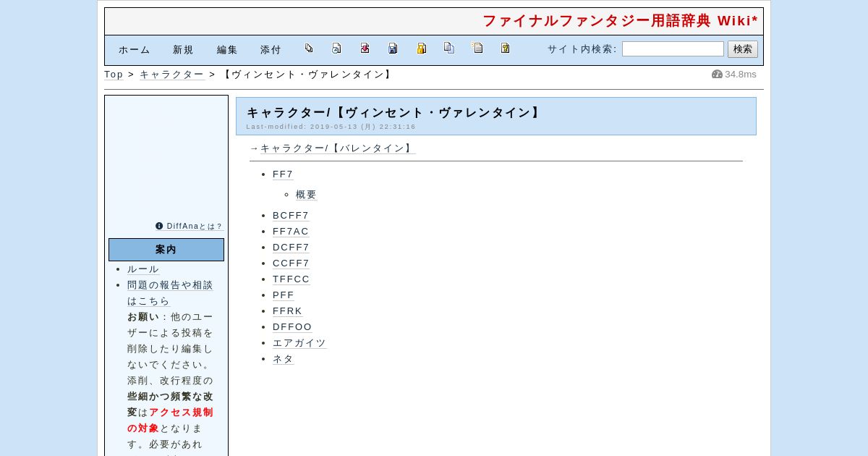Open the ルール sidebar link
The height and width of the screenshot is (456, 868).
143,269
